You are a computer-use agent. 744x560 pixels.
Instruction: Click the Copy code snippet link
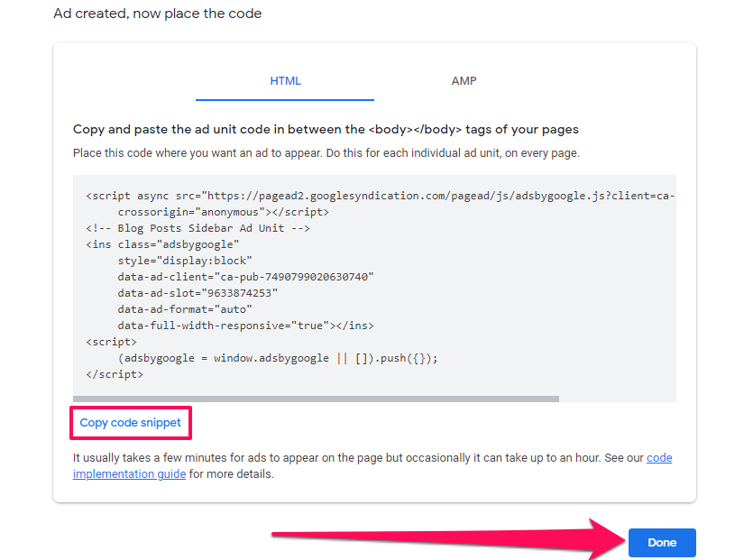click(131, 423)
